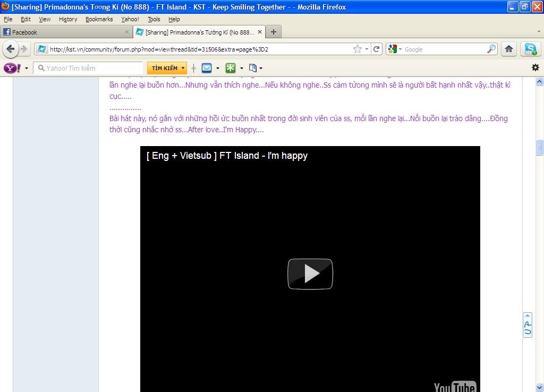Select the Sharing Primadonna's tab

[199, 32]
